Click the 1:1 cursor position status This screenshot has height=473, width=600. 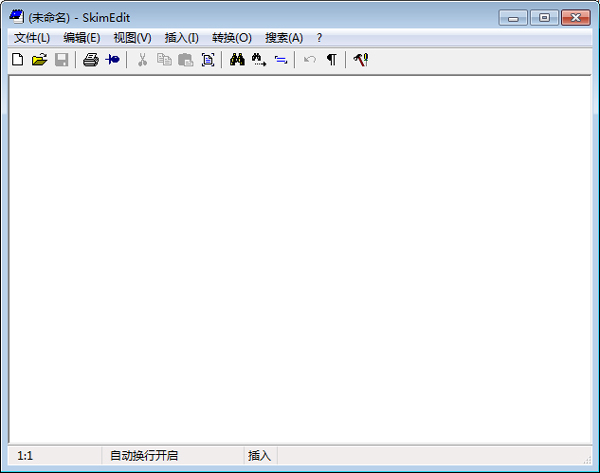25,456
